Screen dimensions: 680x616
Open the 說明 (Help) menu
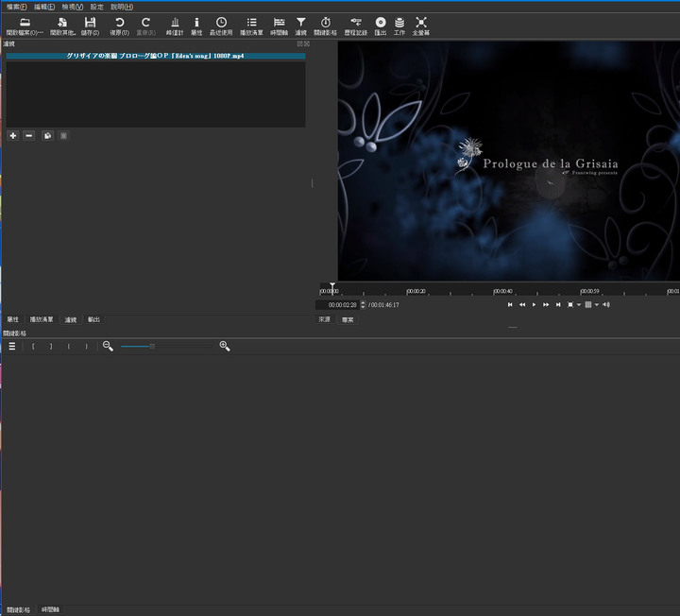pyautogui.click(x=122, y=7)
